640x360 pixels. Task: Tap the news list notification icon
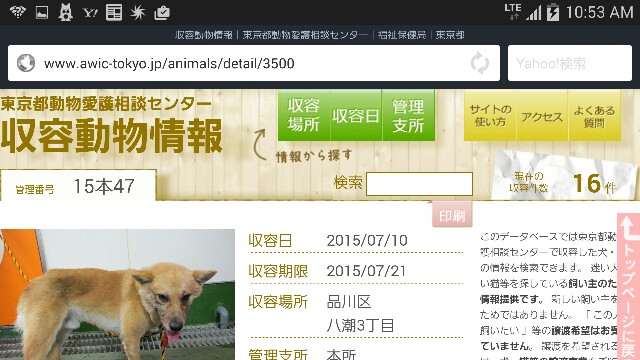114,13
